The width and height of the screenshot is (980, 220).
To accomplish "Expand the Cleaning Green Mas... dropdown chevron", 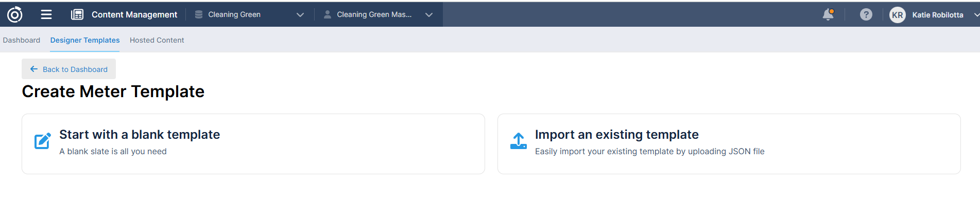I will (429, 15).
